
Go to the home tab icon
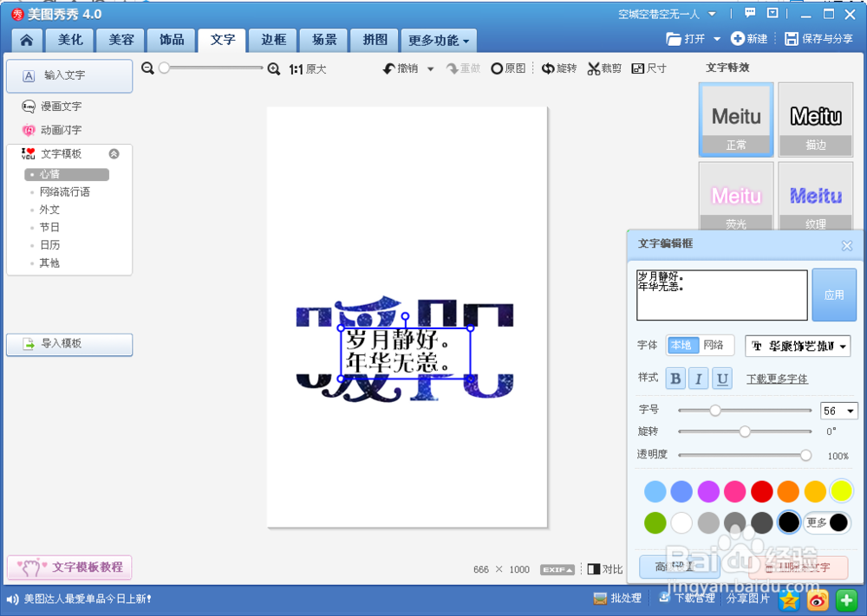(x=26, y=40)
